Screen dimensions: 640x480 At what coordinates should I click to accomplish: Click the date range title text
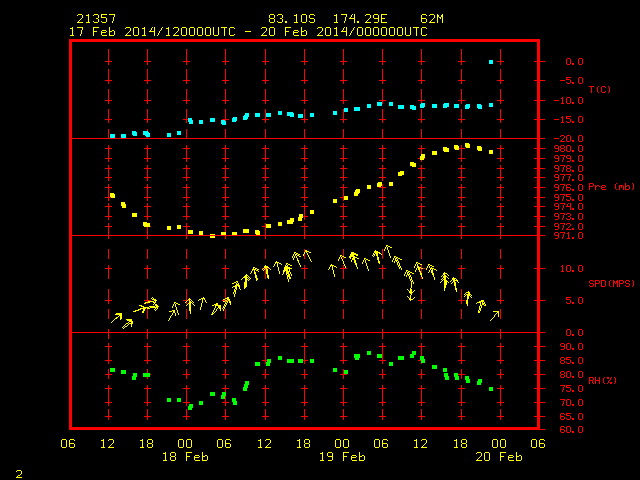[x=248, y=32]
